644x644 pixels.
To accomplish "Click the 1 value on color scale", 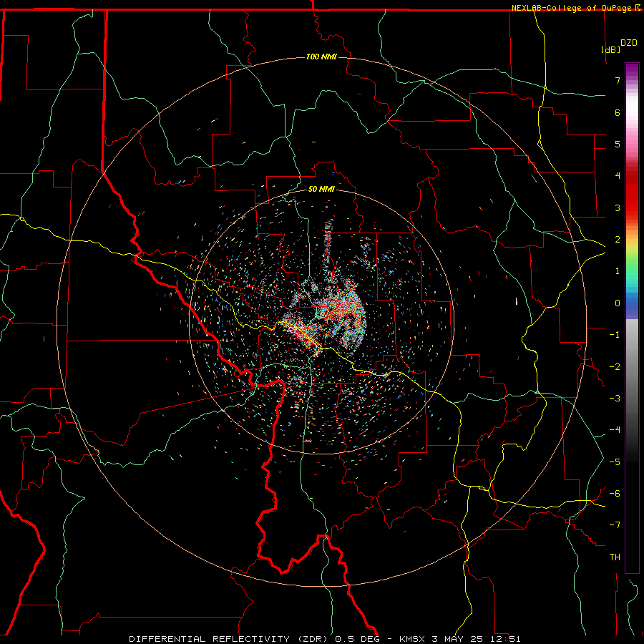I will [618, 271].
